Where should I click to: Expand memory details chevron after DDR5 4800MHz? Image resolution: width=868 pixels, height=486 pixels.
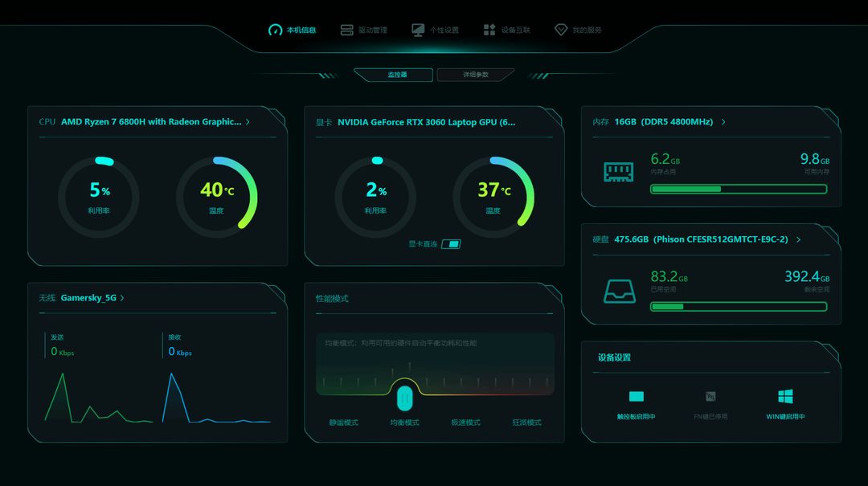[x=723, y=122]
